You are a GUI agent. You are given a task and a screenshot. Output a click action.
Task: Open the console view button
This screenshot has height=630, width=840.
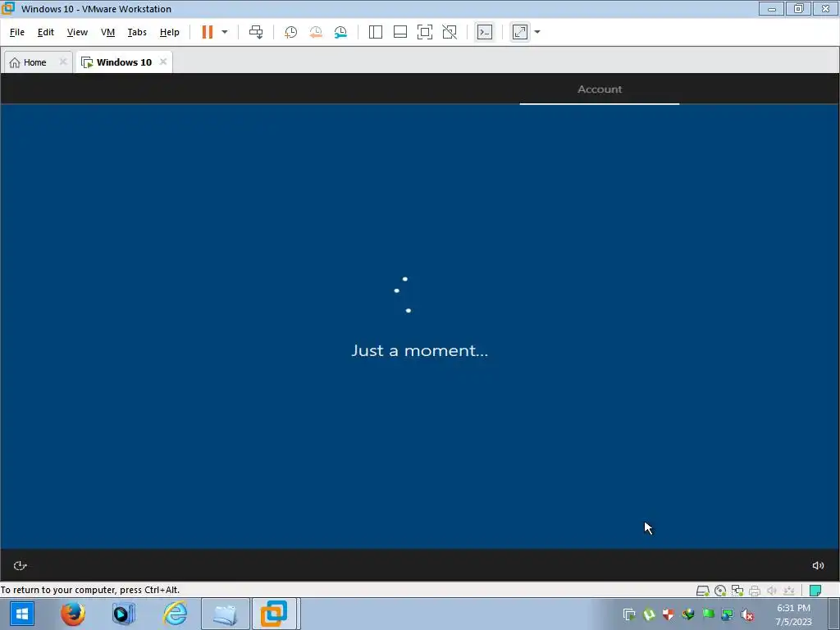(x=485, y=32)
